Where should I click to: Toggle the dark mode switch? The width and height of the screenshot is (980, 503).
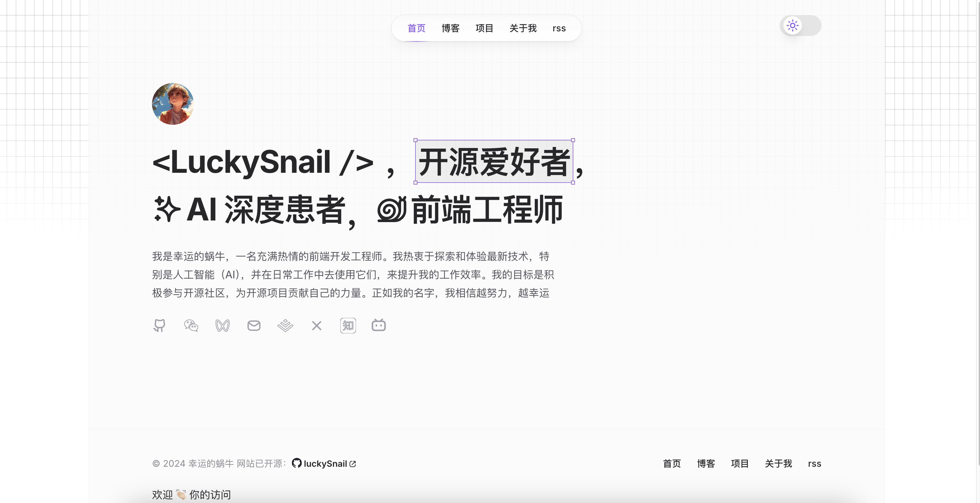[x=800, y=25]
